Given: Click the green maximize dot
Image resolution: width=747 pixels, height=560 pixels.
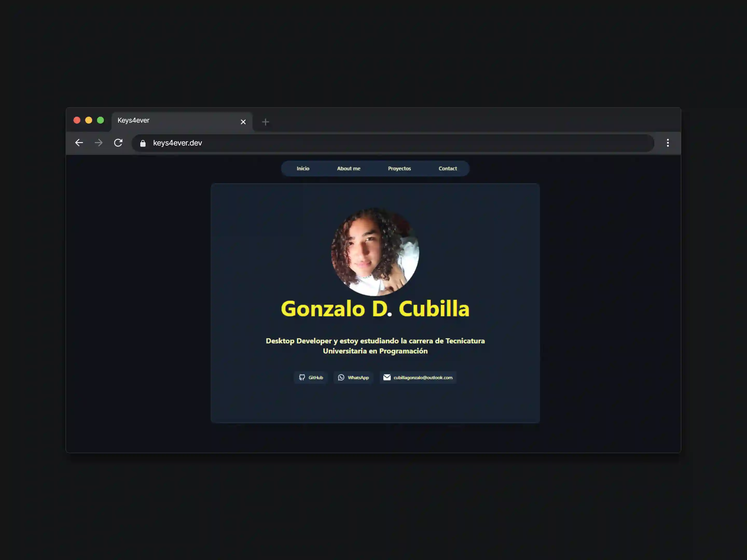Looking at the screenshot, I should (101, 120).
